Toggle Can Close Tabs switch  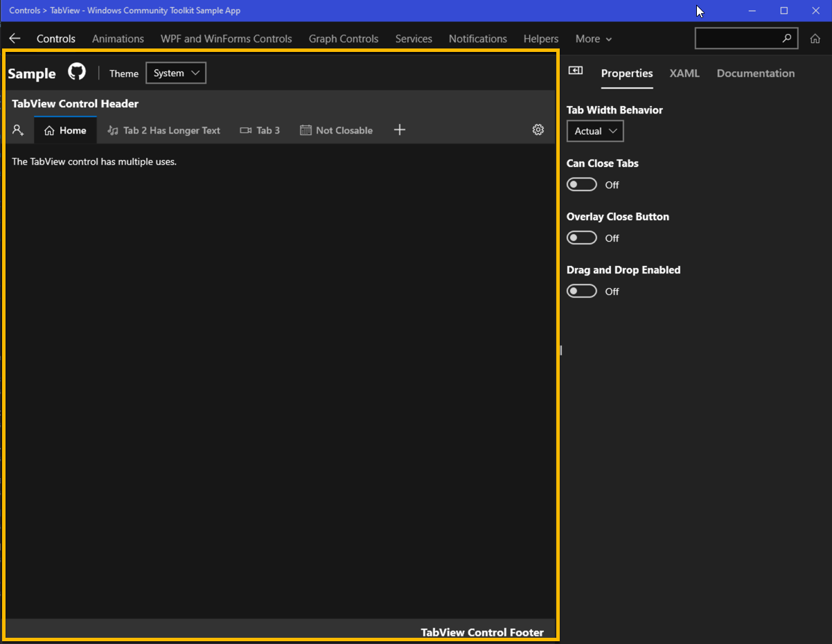coord(582,184)
